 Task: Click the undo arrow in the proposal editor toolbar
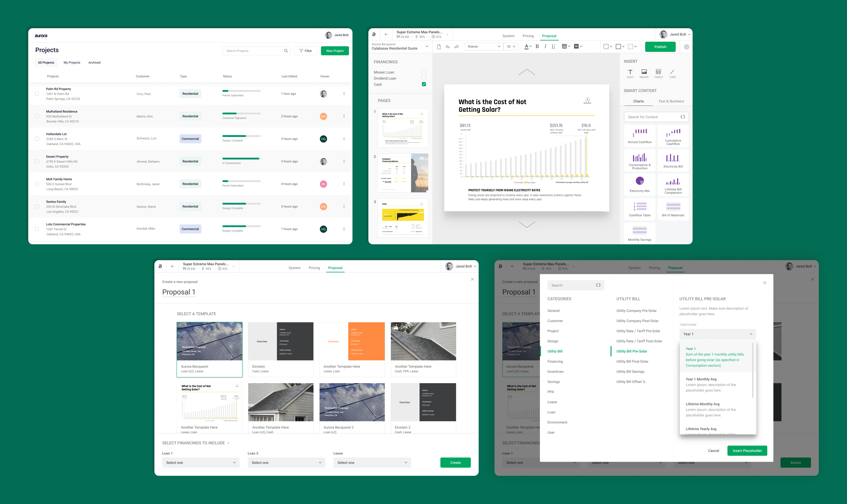click(x=448, y=47)
